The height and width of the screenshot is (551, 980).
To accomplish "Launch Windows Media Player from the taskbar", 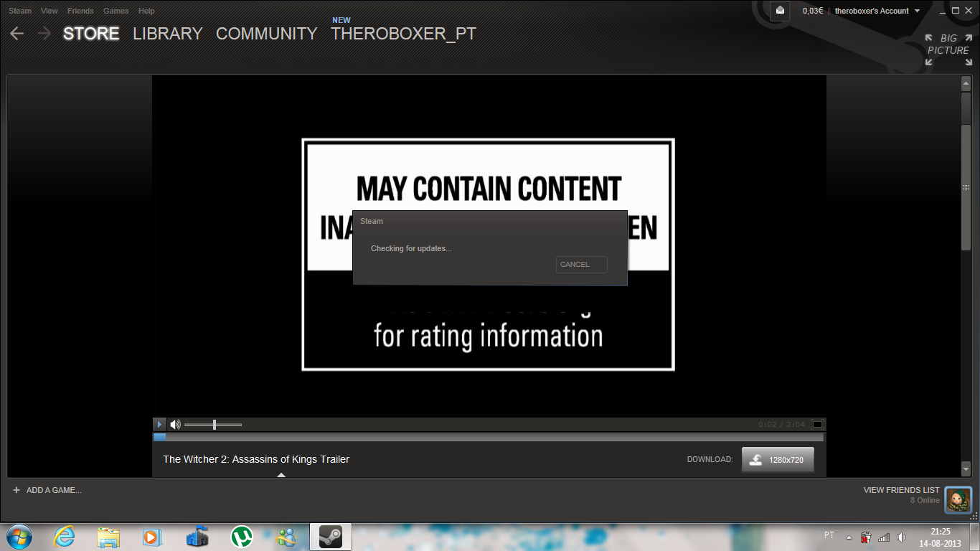I will pos(151,537).
